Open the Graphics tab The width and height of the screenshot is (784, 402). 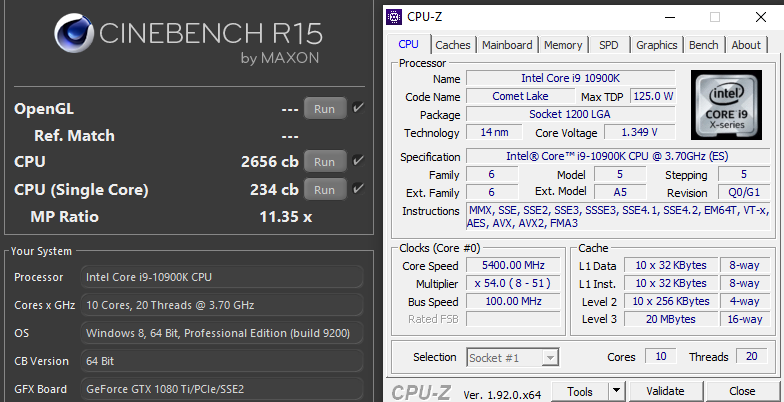click(x=656, y=45)
